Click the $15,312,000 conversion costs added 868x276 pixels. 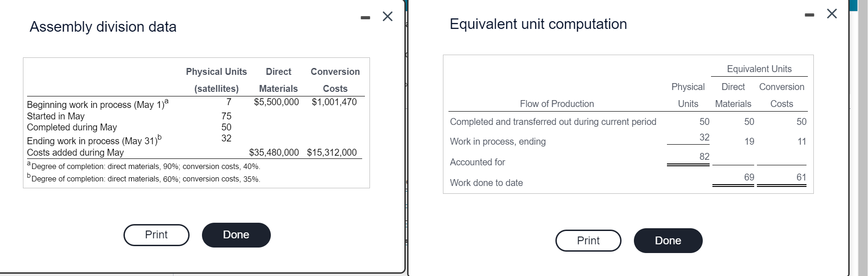click(332, 152)
